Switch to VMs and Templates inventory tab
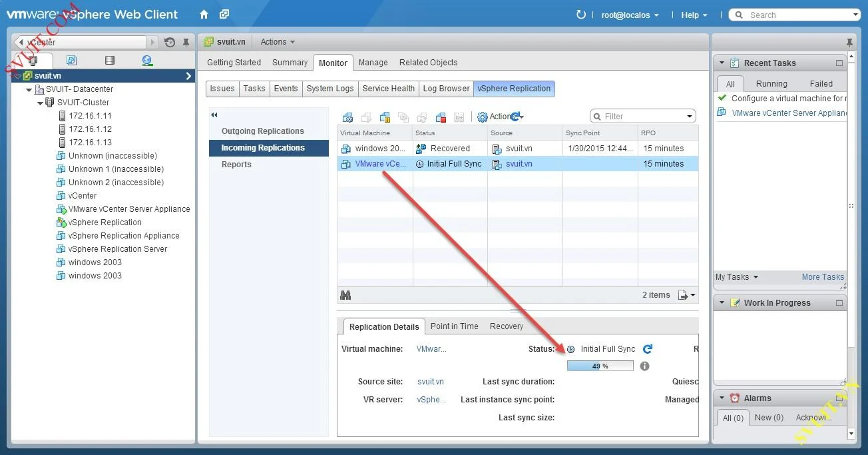 (x=72, y=61)
